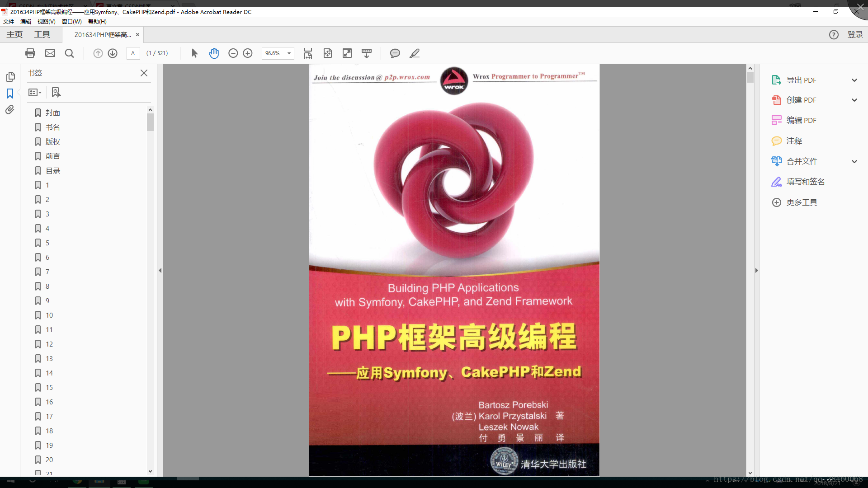Viewport: 868px width, 488px height.
Task: Select the highlight text tool icon
Action: pos(415,53)
